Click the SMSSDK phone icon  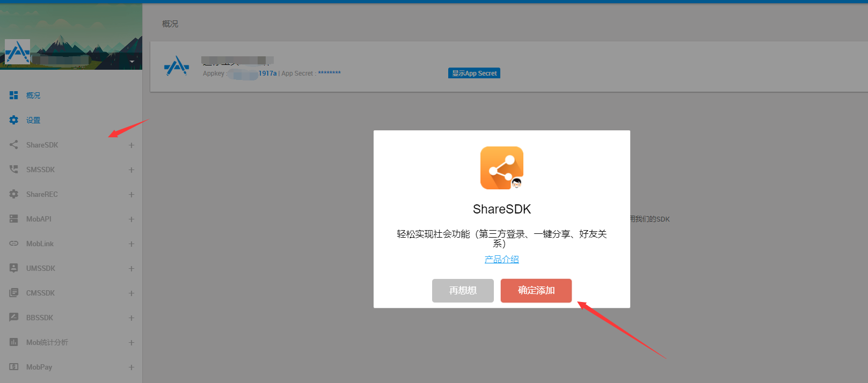(14, 169)
